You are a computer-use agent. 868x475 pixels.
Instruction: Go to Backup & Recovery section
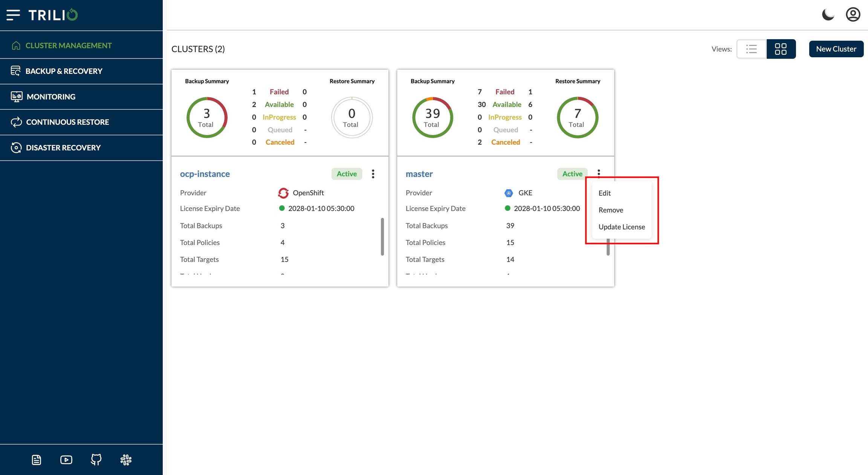(64, 71)
